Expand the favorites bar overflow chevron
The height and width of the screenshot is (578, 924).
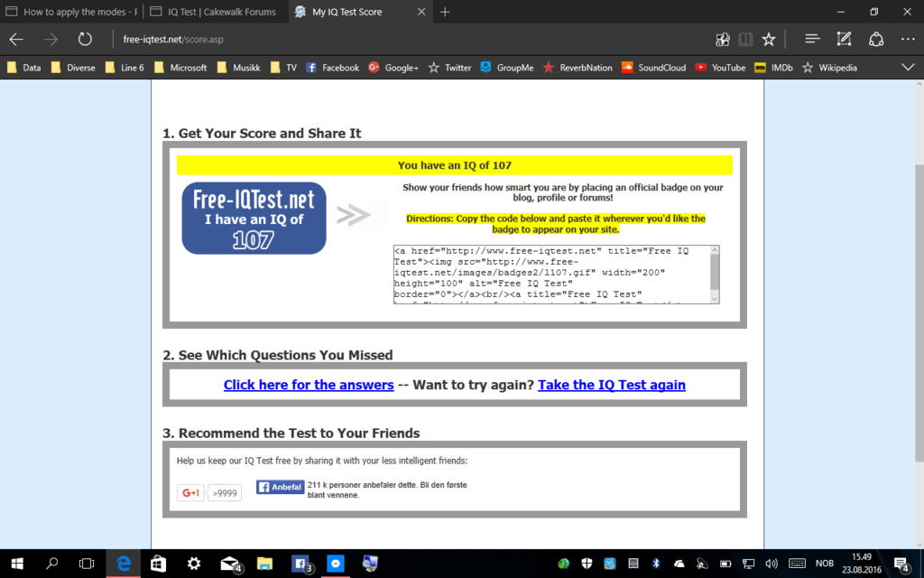[908, 67]
